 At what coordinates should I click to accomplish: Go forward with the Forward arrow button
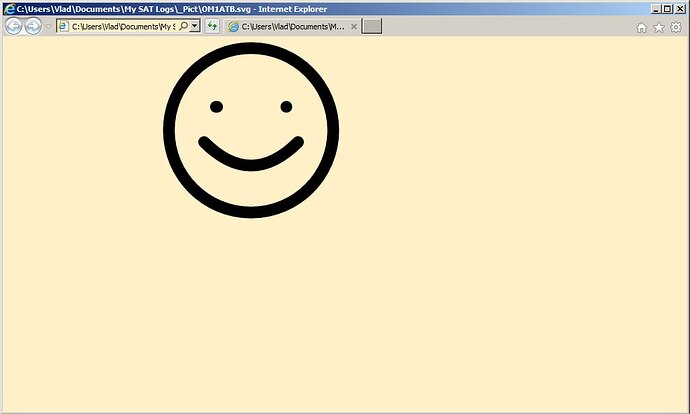[33, 26]
